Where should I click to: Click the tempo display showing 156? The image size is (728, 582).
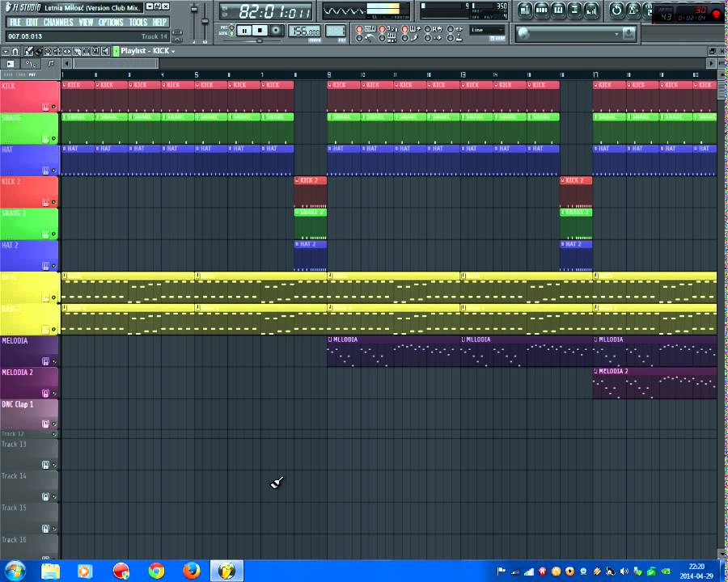click(x=304, y=32)
